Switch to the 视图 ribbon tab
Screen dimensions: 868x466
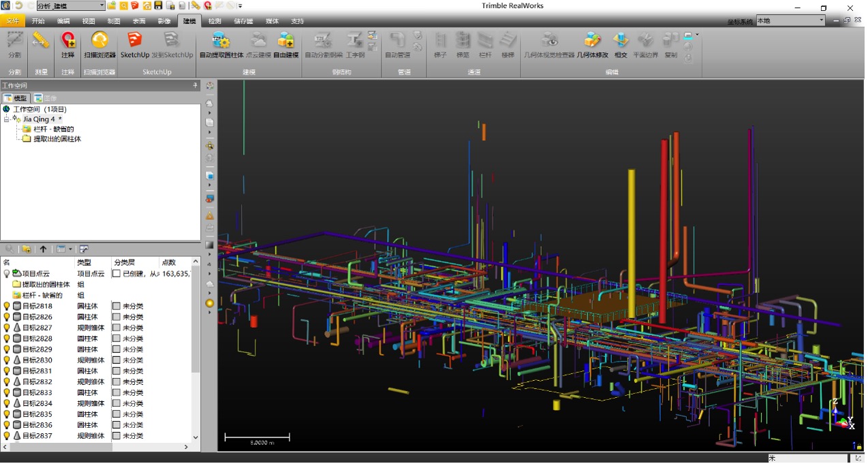89,21
